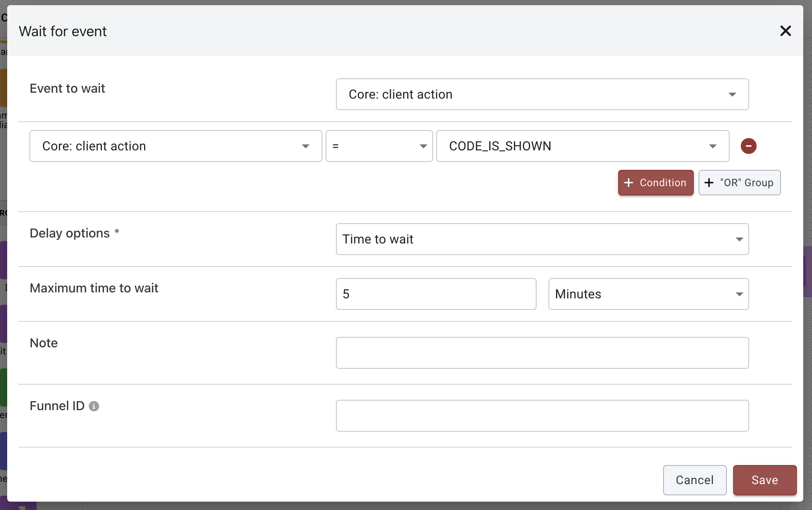The height and width of the screenshot is (510, 812).
Task: Click the plus icon on "OR" Group button
Action: click(709, 183)
